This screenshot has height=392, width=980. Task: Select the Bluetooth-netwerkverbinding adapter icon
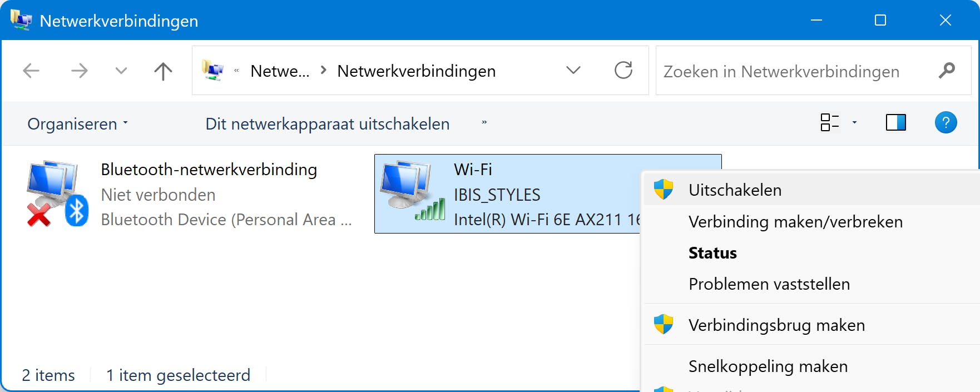click(x=57, y=194)
